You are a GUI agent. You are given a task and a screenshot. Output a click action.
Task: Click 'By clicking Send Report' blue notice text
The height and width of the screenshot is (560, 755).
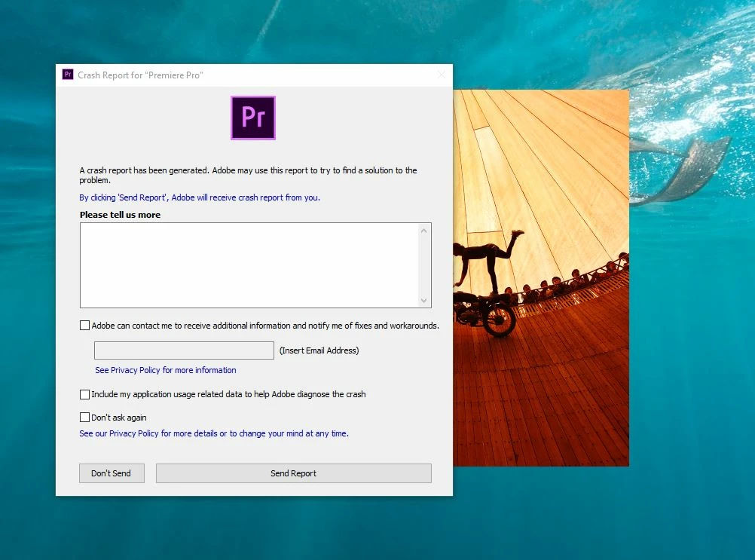[200, 197]
